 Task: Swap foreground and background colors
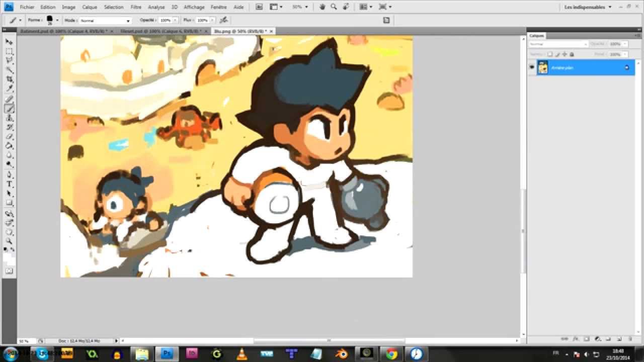13,249
